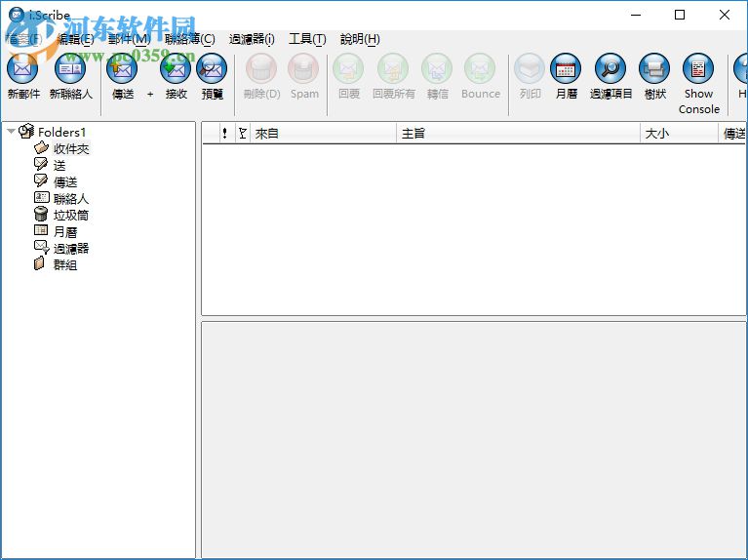This screenshot has width=748, height=560.
Task: Click the 樹狀 tree view icon
Action: point(654,69)
